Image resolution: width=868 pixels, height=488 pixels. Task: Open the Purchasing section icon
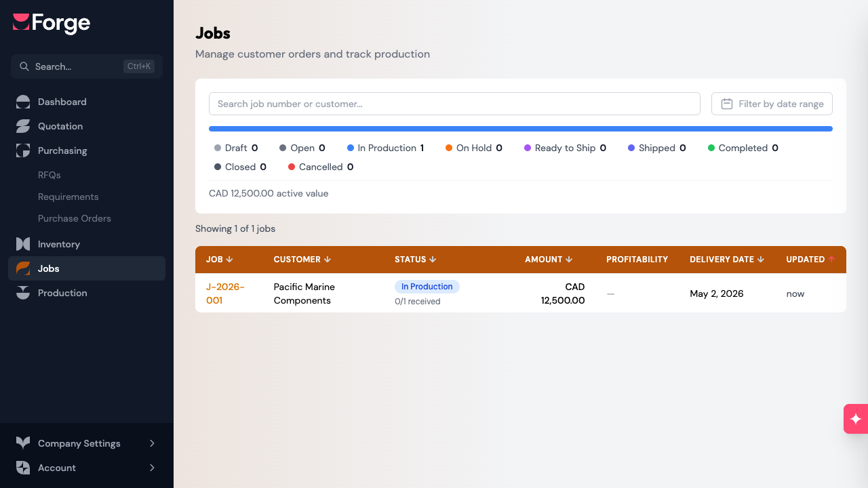coord(22,150)
